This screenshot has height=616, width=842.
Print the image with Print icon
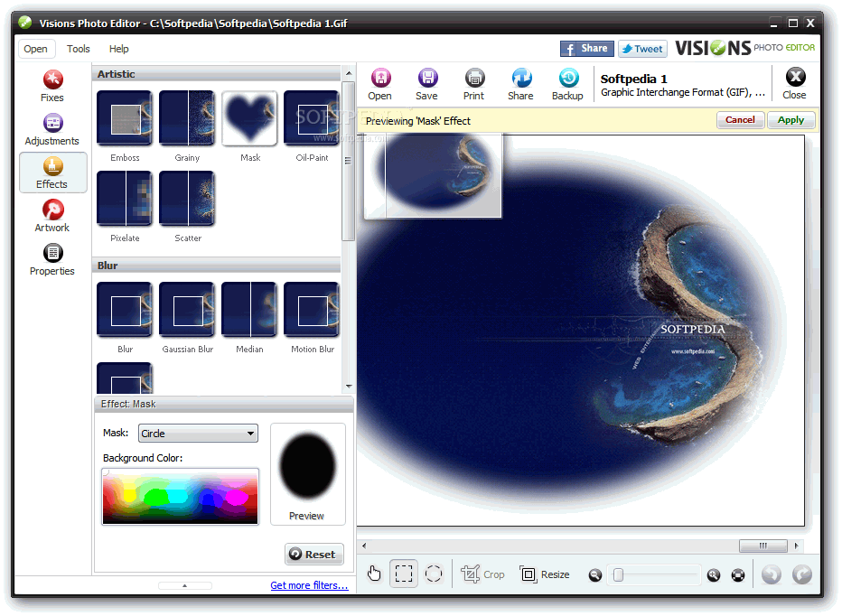474,84
